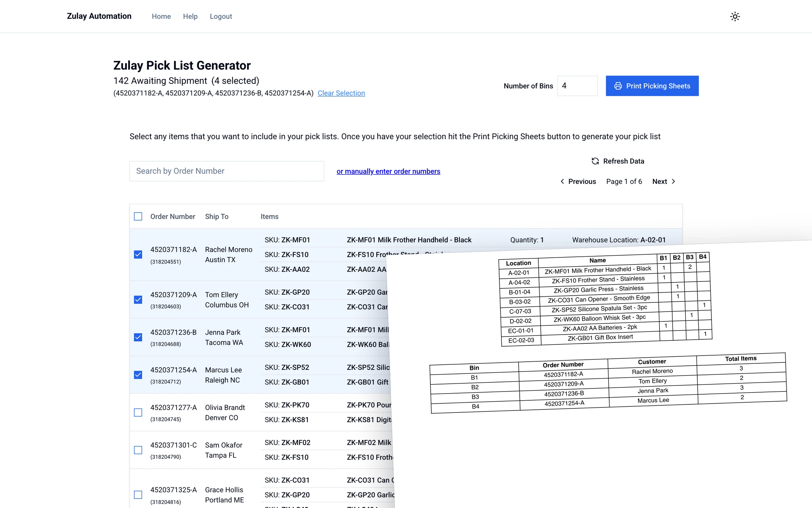Click 'SKU: ZK-GB01' in Marcus Lee's order
This screenshot has width=812, height=508.
pyautogui.click(x=287, y=382)
